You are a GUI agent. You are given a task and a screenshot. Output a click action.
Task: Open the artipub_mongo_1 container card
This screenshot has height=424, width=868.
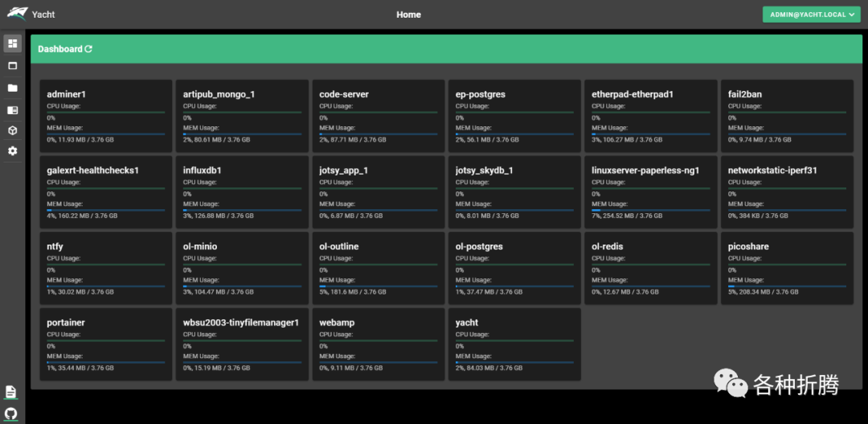click(x=242, y=116)
